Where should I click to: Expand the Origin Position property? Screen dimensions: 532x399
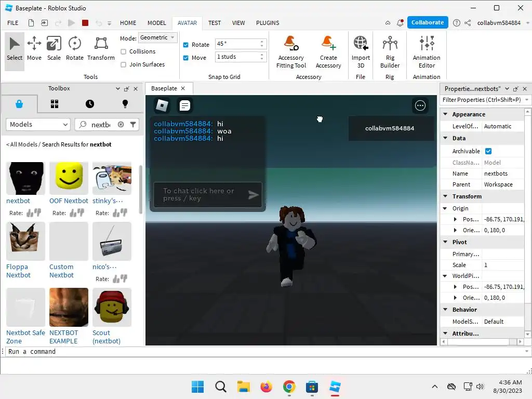pos(455,220)
